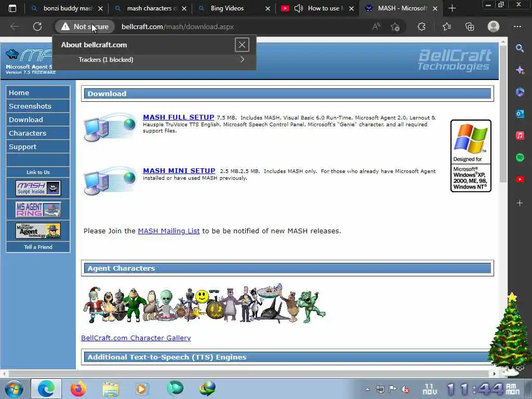Open the sidebar Copilot sparkle icon
This screenshot has width=532, height=399.
click(520, 70)
